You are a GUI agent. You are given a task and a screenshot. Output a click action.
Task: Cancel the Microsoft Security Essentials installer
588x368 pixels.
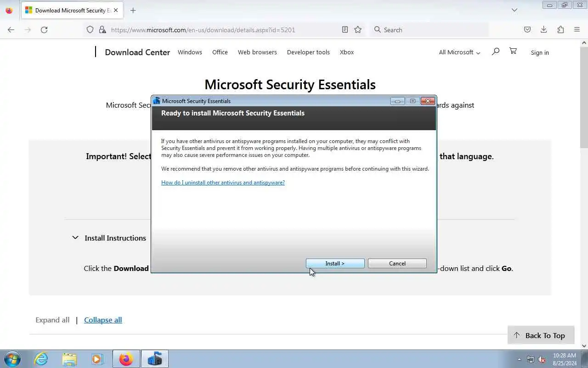[x=397, y=264]
